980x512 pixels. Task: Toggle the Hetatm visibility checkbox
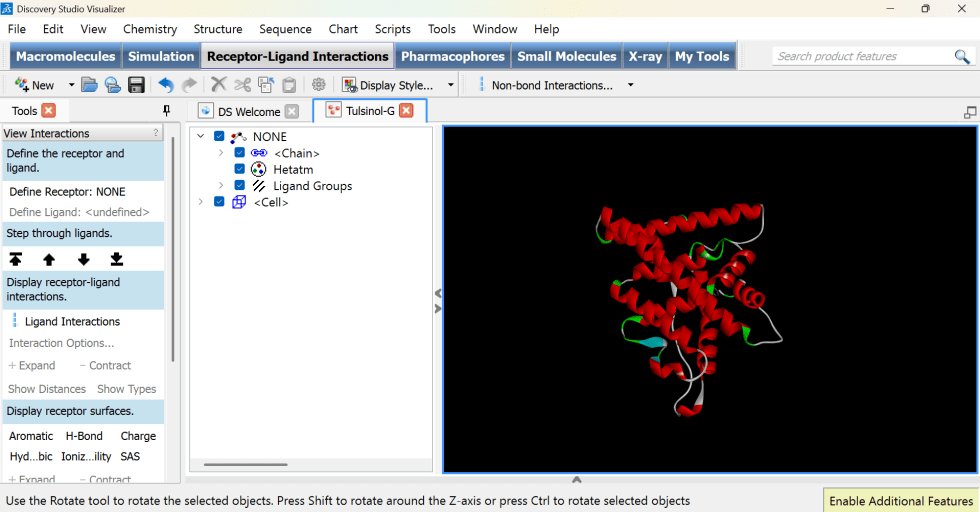239,169
